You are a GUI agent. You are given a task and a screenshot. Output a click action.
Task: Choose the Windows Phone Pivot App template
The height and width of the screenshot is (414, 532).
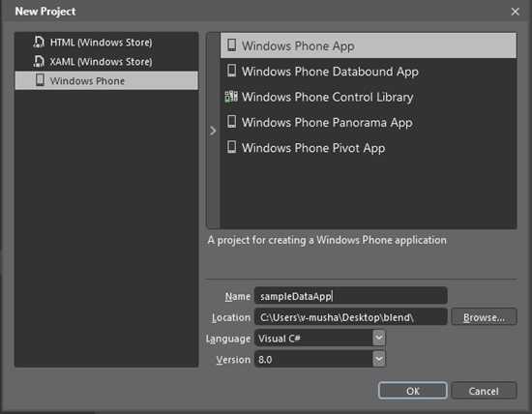coord(369,148)
